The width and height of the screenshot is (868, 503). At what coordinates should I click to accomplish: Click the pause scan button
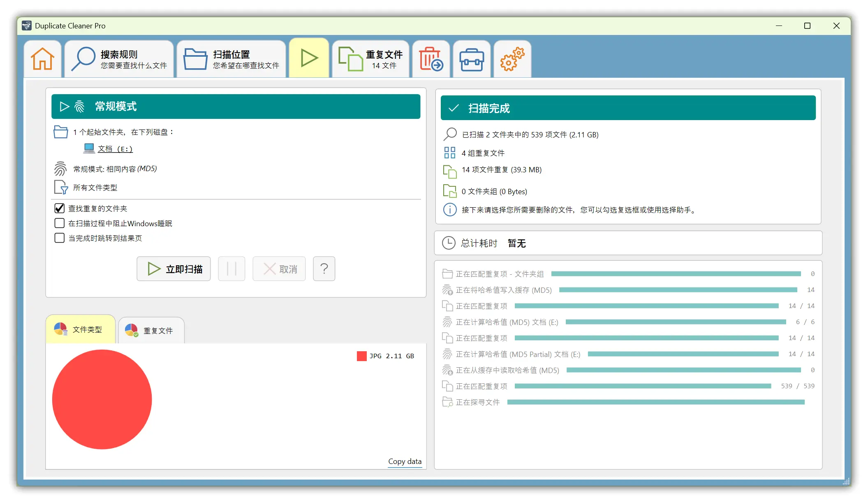pyautogui.click(x=231, y=269)
